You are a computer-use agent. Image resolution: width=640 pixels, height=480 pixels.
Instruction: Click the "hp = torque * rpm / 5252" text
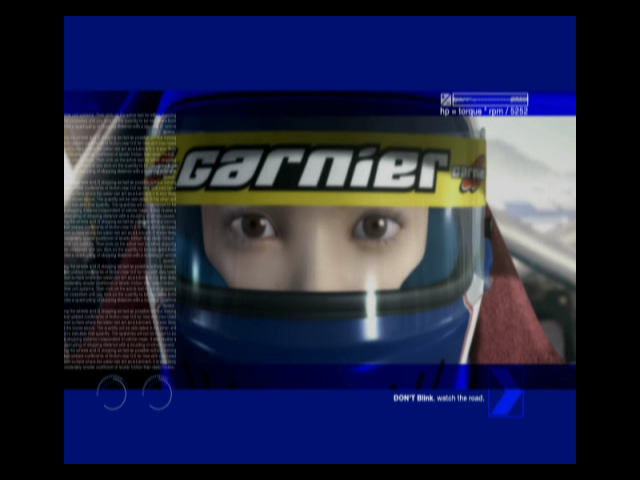tap(484, 111)
